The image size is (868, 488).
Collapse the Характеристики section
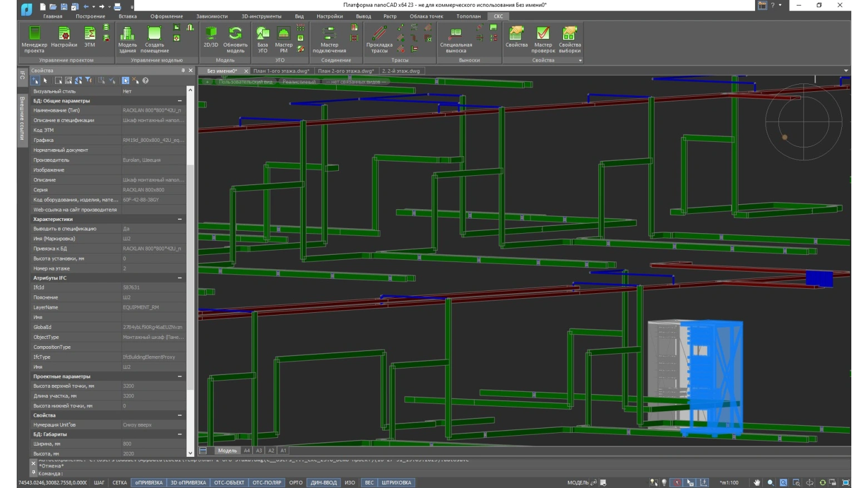click(x=180, y=219)
